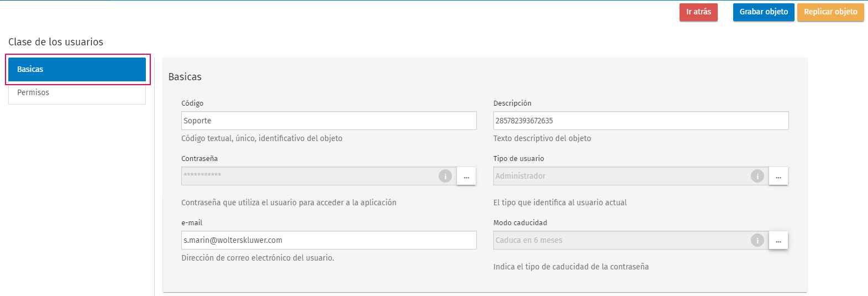Click Replicar objeto button
The width and height of the screenshot is (868, 296).
coord(830,12)
